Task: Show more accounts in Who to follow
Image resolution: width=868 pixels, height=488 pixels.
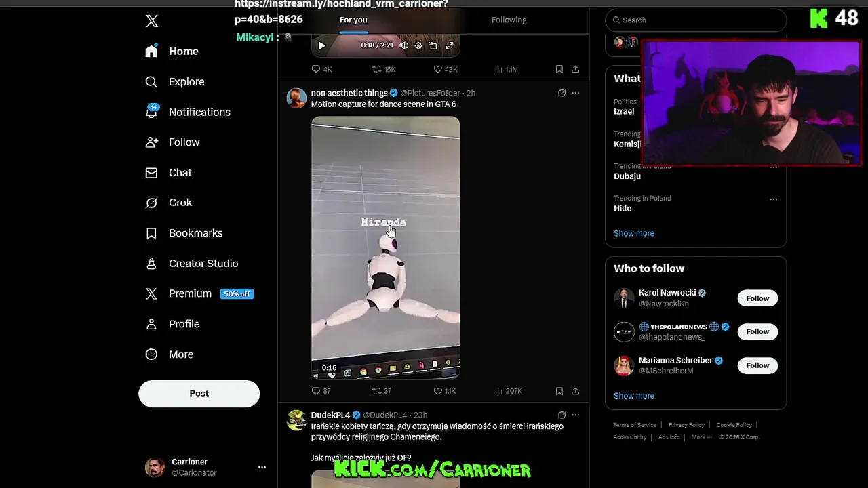Action: pyautogui.click(x=634, y=396)
